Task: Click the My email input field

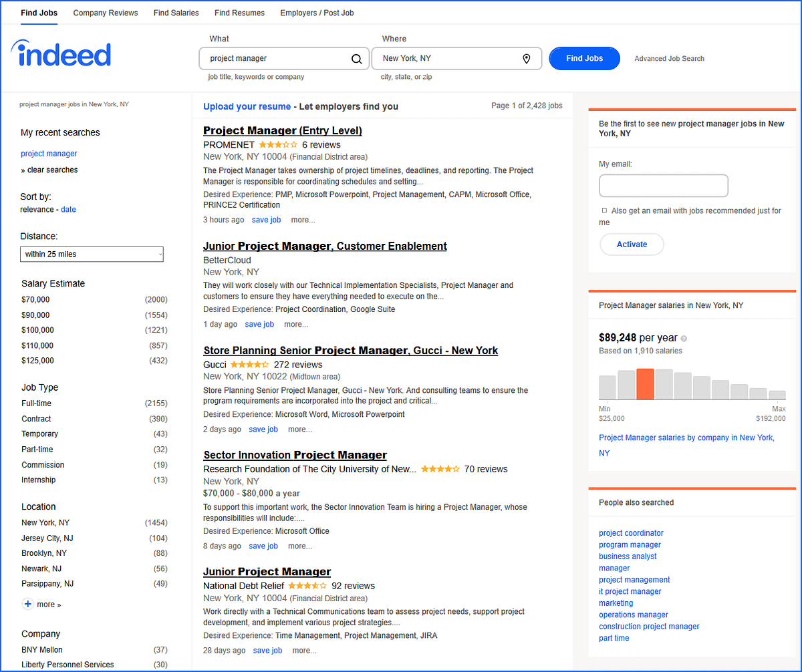Action: 664,186
